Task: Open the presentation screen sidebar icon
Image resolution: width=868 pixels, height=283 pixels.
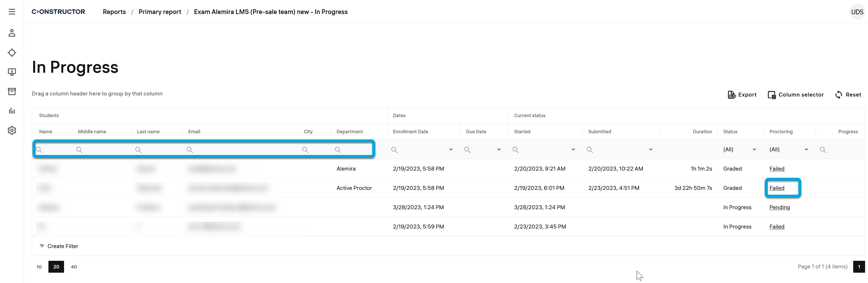Action: click(12, 72)
